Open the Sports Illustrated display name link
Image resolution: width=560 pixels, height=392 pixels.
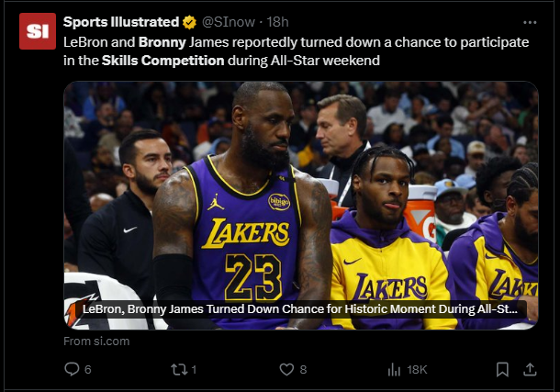pyautogui.click(x=121, y=22)
